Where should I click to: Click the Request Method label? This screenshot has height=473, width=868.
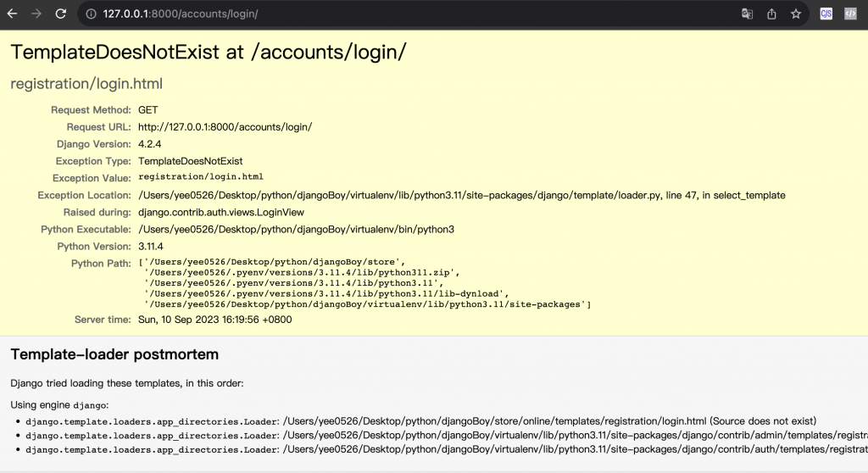coord(91,110)
